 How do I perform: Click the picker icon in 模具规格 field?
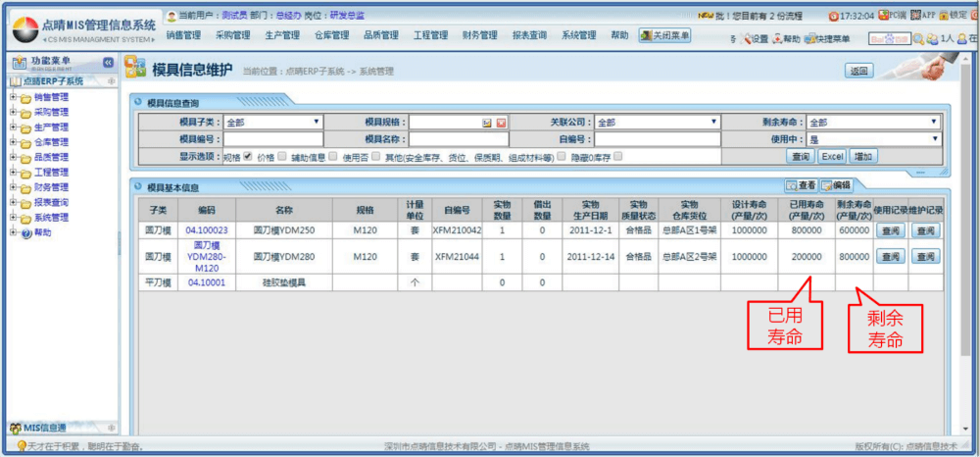pos(487,123)
